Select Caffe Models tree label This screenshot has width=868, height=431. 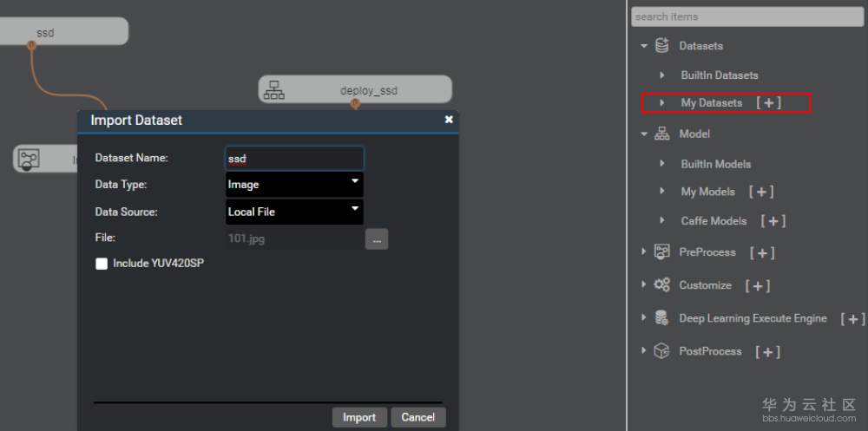pos(713,221)
